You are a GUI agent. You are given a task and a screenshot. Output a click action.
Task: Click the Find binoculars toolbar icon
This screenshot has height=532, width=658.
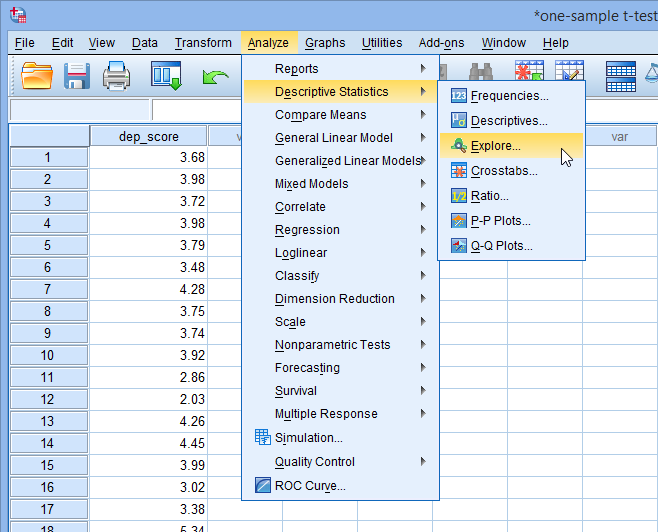point(480,72)
